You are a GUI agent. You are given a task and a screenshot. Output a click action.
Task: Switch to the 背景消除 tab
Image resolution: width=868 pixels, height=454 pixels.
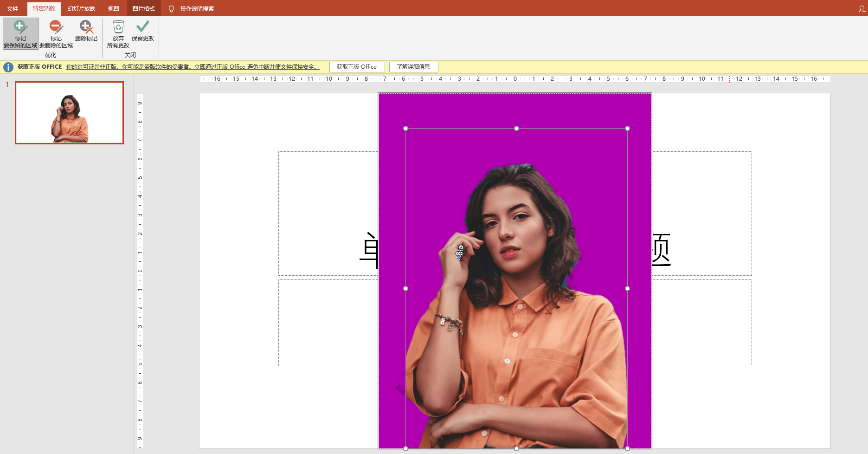[x=44, y=9]
